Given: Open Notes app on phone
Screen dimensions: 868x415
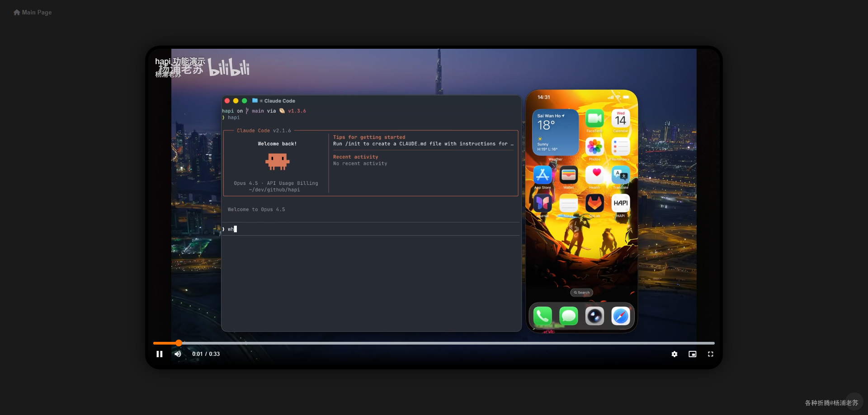Looking at the screenshot, I should tap(569, 203).
